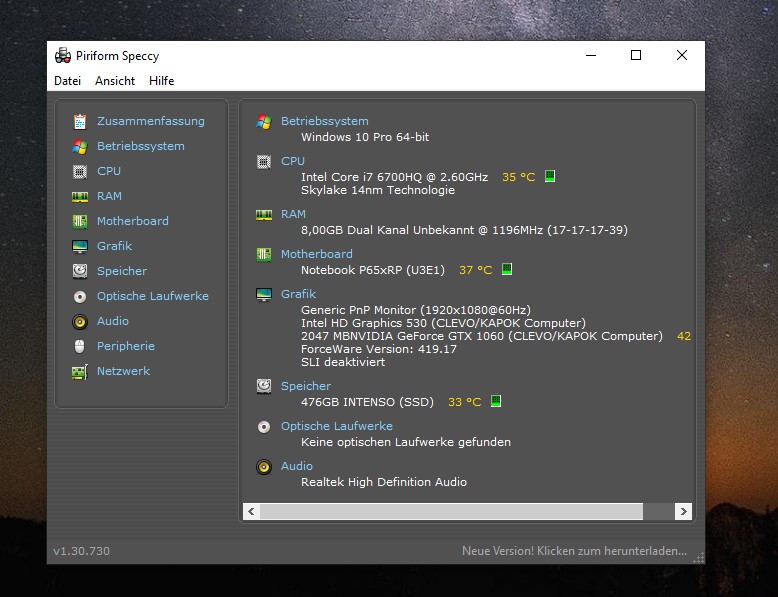Click the RAM module icon in sidebar
Viewport: 778px width, 597px height.
pos(79,197)
